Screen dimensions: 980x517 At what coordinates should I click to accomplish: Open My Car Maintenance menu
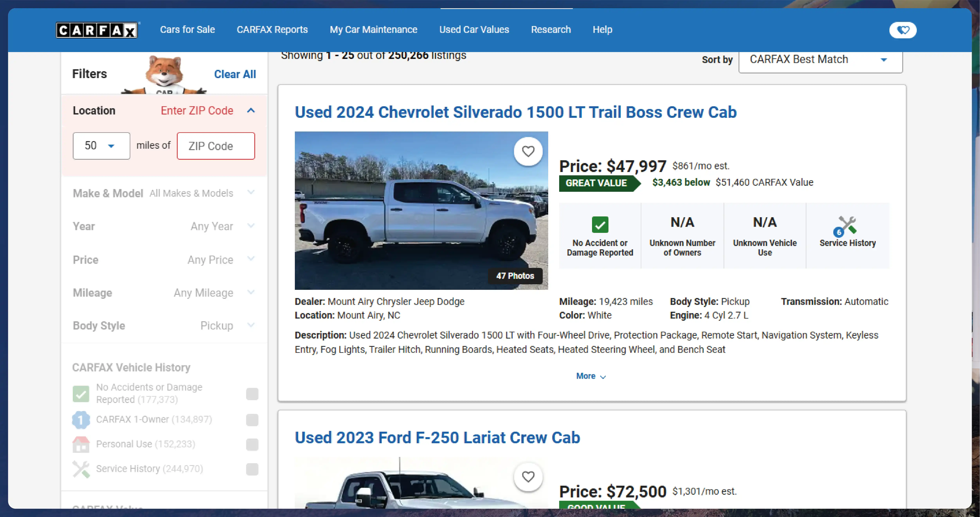coord(373,30)
